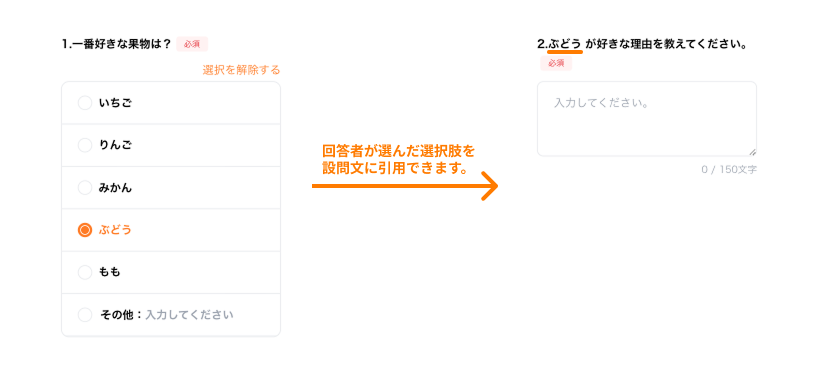
Task: Select the その他 radio button
Action: [x=85, y=315]
